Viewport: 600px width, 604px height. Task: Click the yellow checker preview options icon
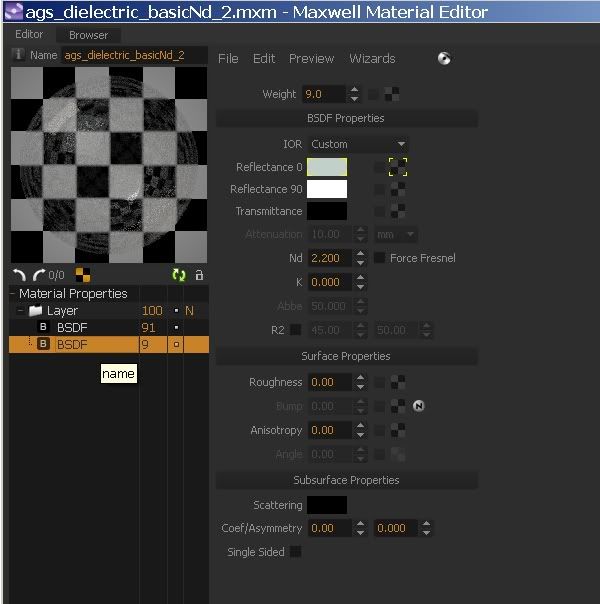click(x=83, y=275)
